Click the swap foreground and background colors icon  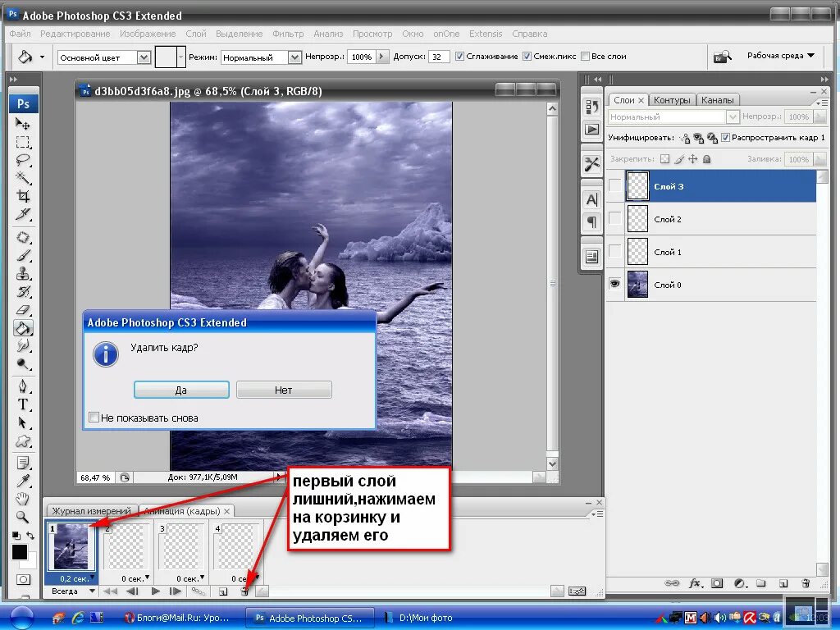(30, 535)
